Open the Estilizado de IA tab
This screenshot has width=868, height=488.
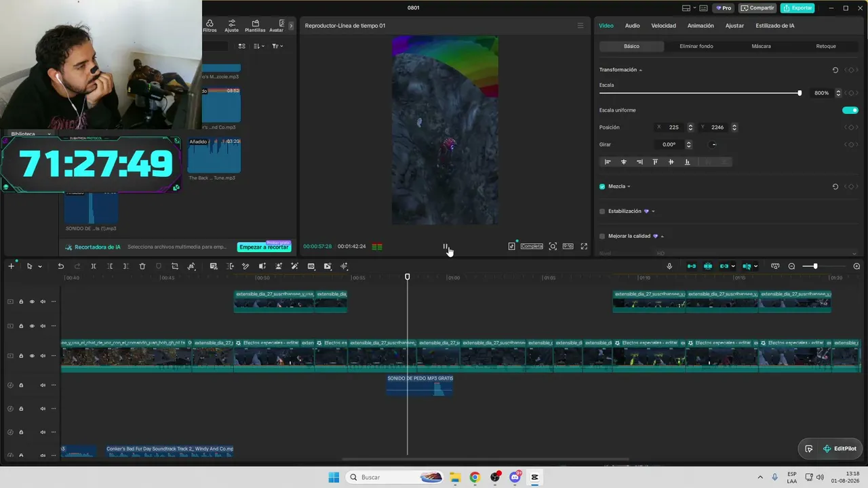(775, 26)
